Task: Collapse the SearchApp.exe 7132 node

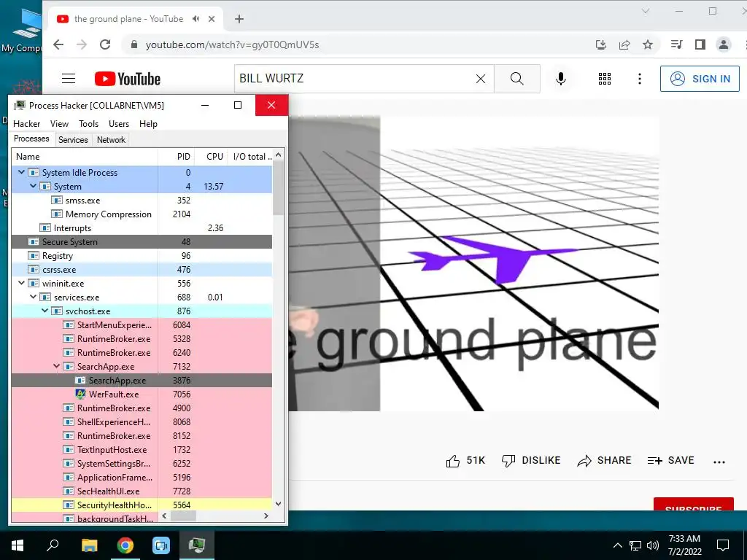Action: click(x=56, y=366)
